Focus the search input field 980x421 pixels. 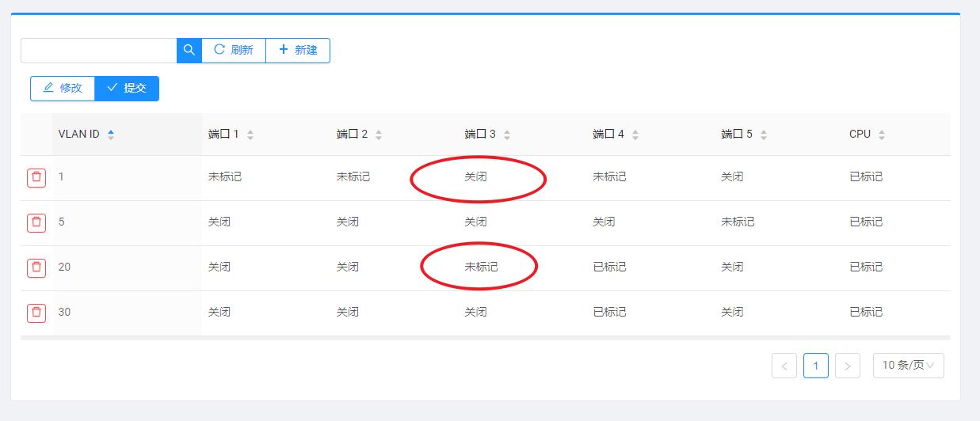99,51
